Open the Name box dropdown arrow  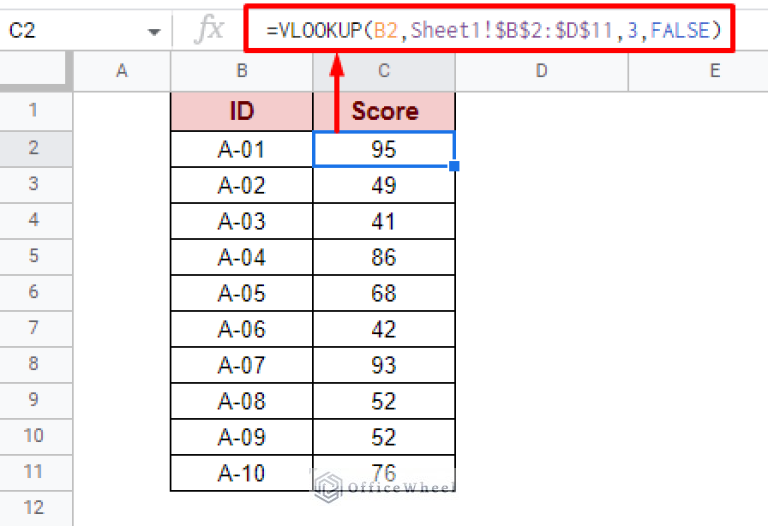153,32
